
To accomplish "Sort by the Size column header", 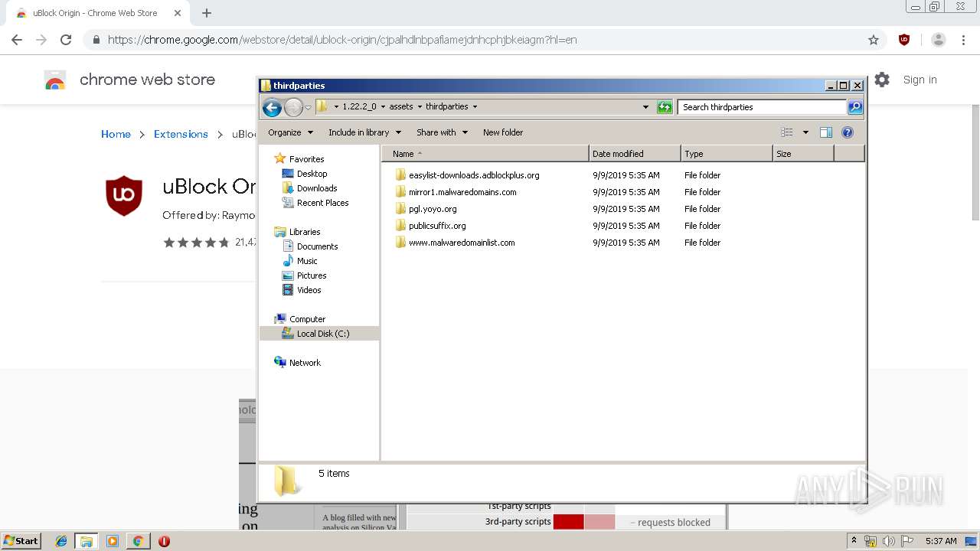I will point(804,154).
